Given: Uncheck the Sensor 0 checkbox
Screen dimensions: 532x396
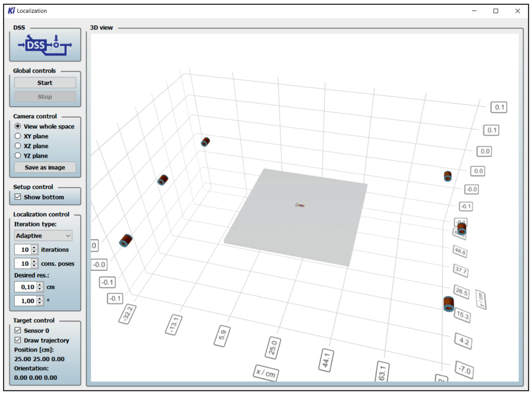Looking at the screenshot, I should click(x=18, y=331).
